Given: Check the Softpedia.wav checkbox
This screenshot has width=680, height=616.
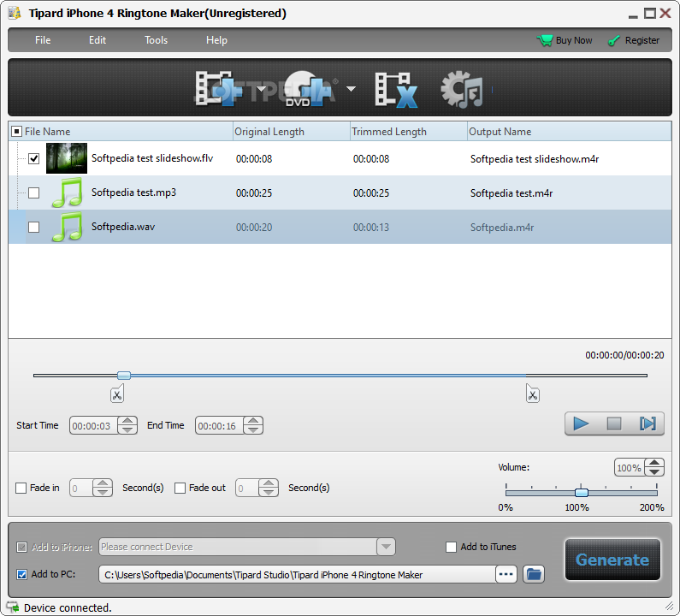Looking at the screenshot, I should (34, 227).
